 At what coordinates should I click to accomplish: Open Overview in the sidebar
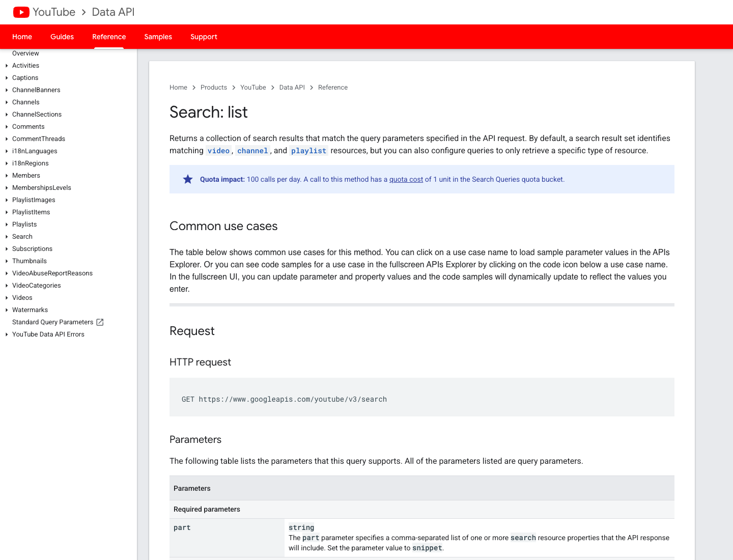pyautogui.click(x=25, y=53)
